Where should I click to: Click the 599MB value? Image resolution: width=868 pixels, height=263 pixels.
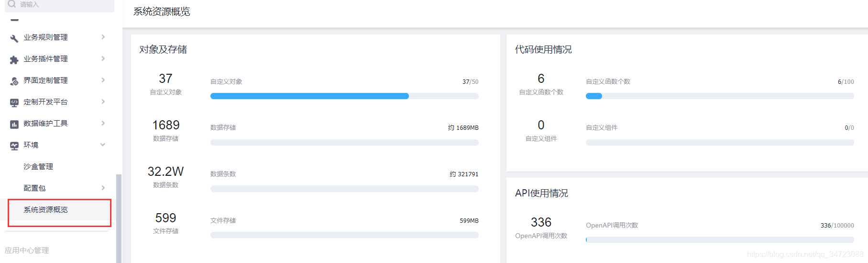(469, 220)
